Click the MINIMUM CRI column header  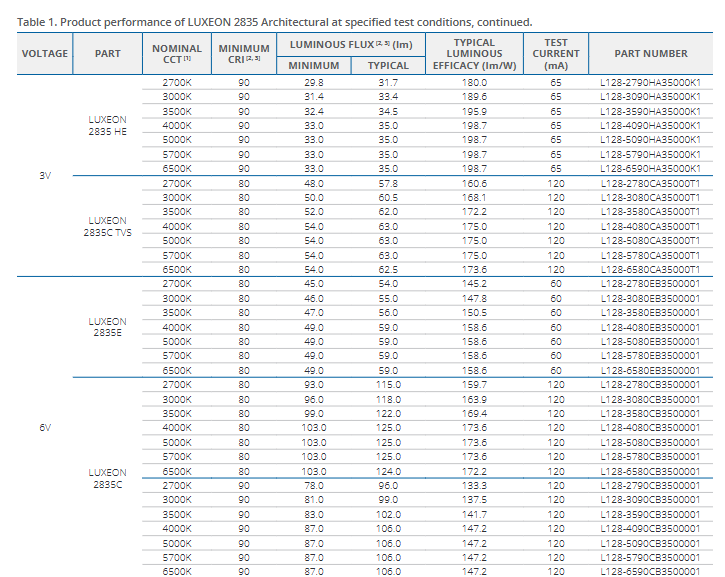(244, 54)
